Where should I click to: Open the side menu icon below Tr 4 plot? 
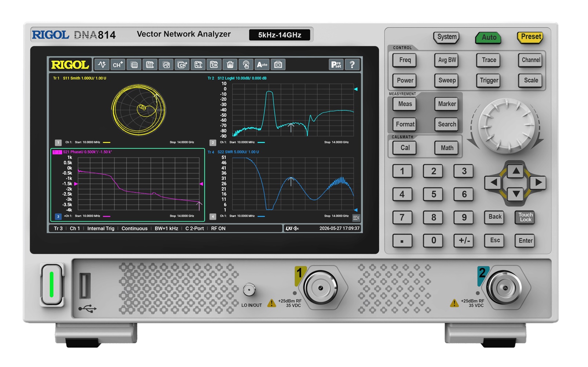(x=356, y=218)
